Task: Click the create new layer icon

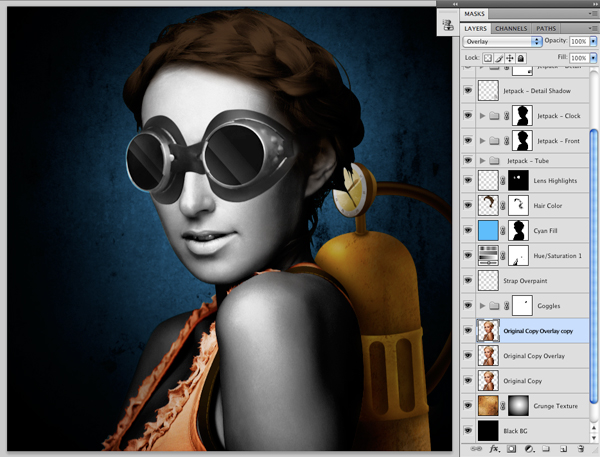Action: tap(563, 449)
